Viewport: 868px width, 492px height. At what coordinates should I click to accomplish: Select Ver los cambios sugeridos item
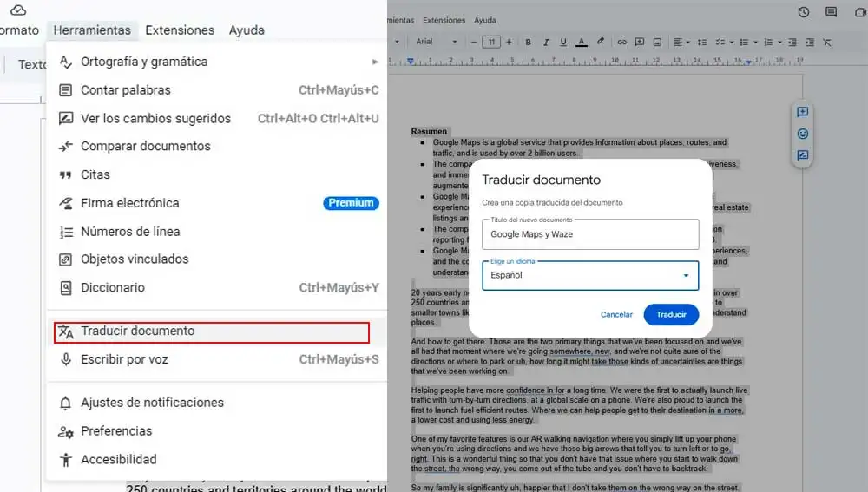point(217,118)
